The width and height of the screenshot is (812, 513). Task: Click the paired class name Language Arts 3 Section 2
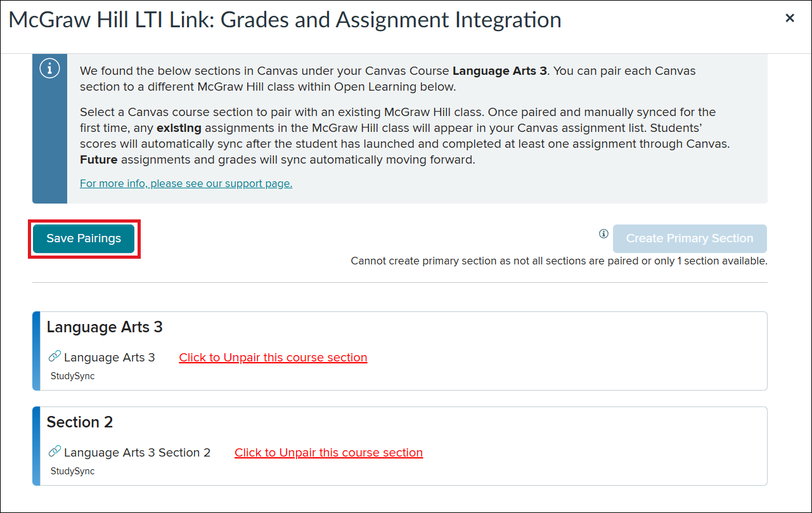(137, 452)
